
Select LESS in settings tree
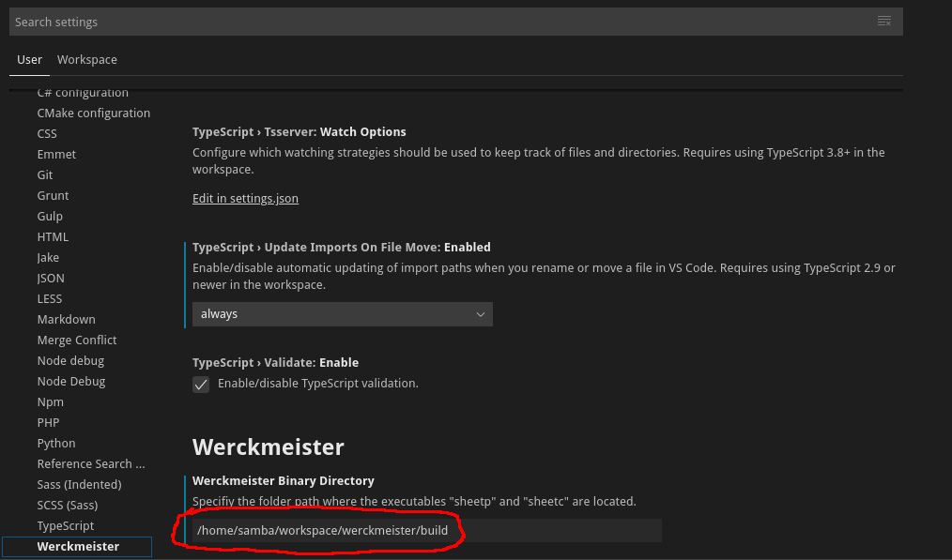[x=49, y=298]
